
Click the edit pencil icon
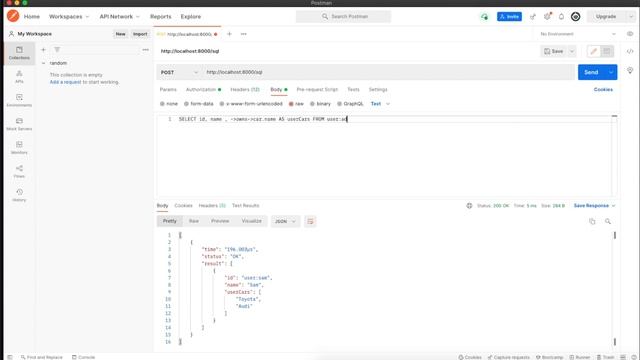coord(594,51)
